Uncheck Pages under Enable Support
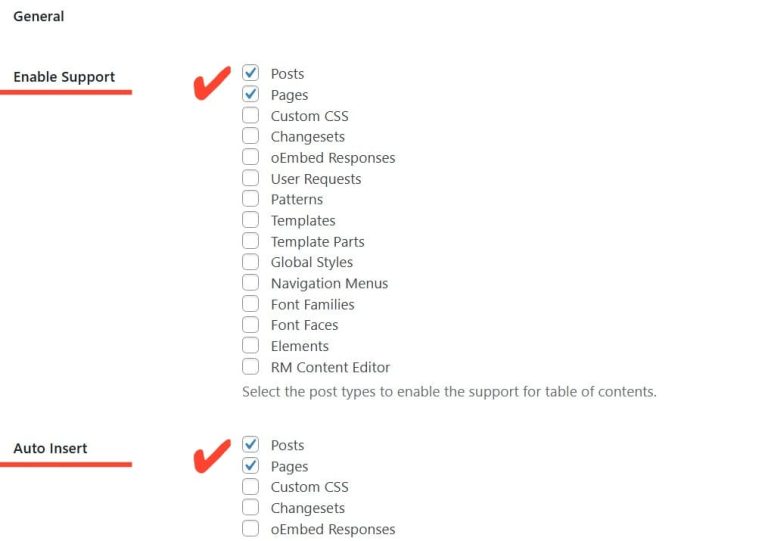Viewport: 768px width, 541px height. 250,94
